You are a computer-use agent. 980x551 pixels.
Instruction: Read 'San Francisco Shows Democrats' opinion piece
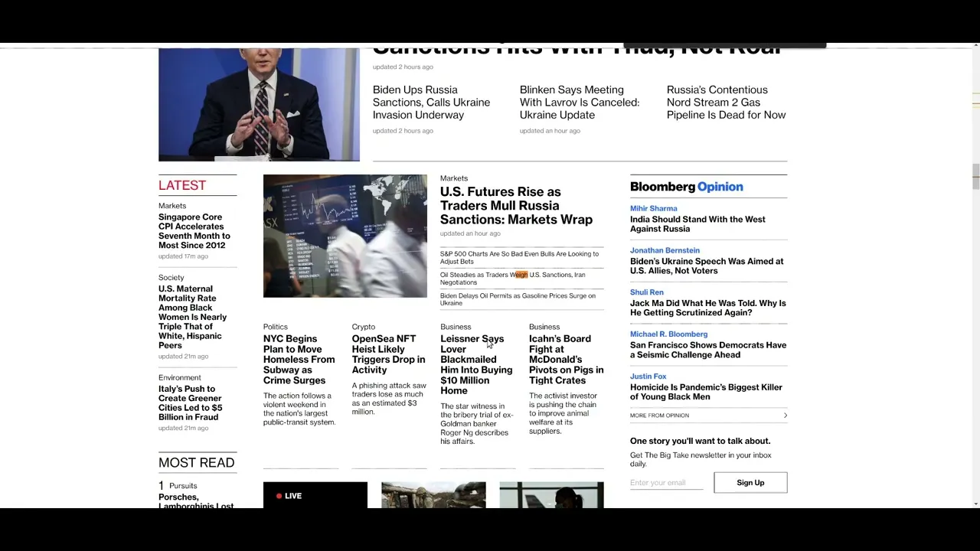(708, 350)
